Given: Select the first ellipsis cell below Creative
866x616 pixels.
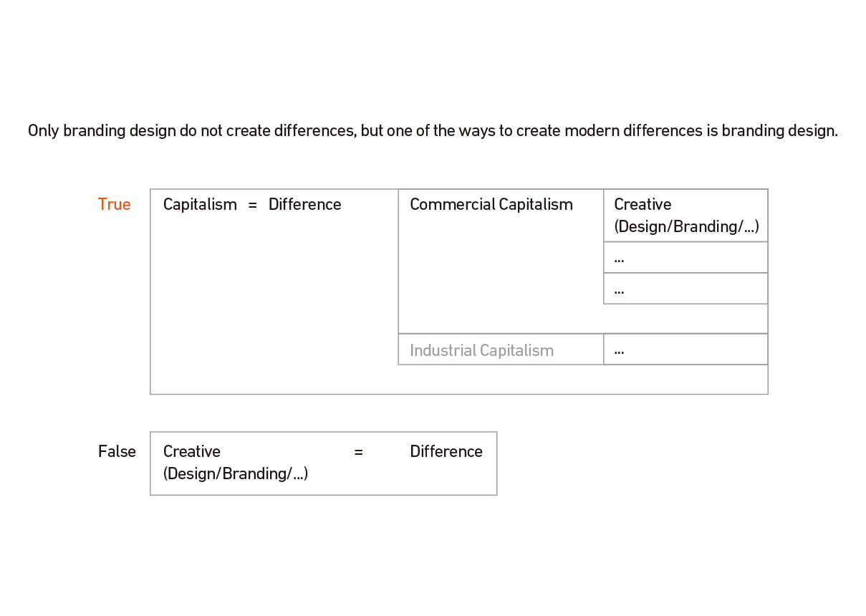Looking at the screenshot, I should click(685, 258).
